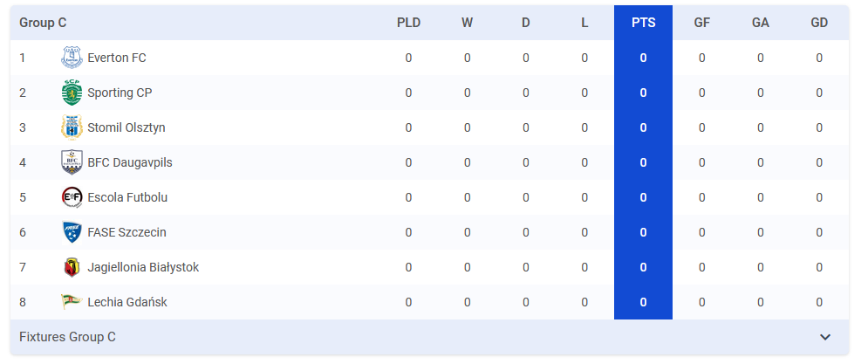Viewport: 868px width, 364px height.
Task: Open the Everton FC team name link
Action: [x=117, y=58]
